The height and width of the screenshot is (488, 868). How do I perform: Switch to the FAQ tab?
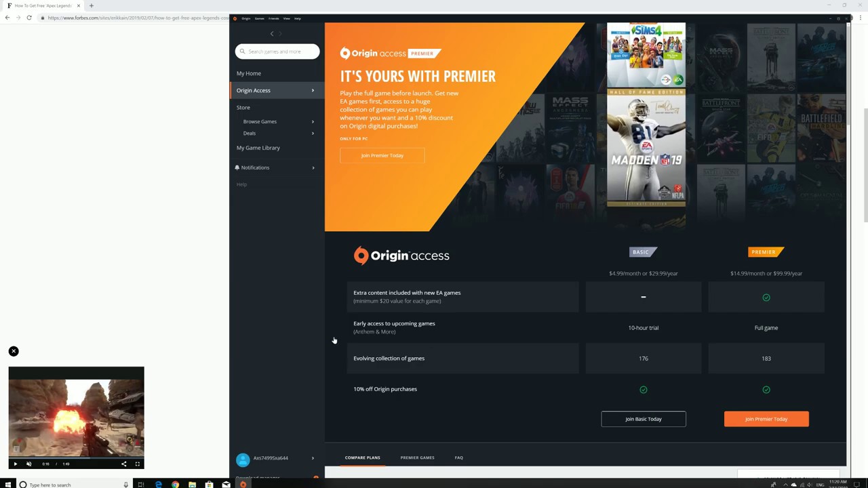pos(459,457)
